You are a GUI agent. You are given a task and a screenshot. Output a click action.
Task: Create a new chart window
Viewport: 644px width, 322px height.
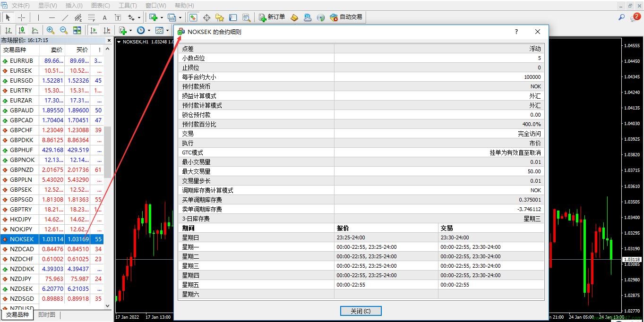tap(154, 17)
